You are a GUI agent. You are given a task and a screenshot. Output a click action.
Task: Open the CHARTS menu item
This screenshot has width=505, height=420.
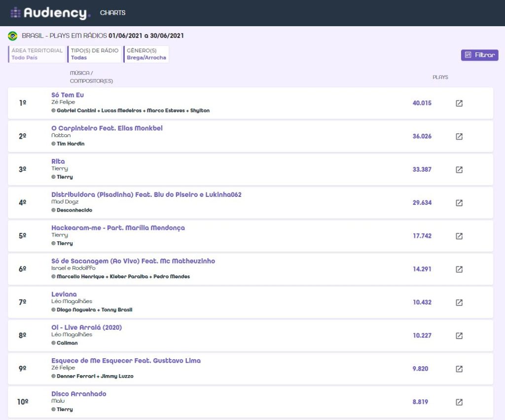tap(113, 13)
